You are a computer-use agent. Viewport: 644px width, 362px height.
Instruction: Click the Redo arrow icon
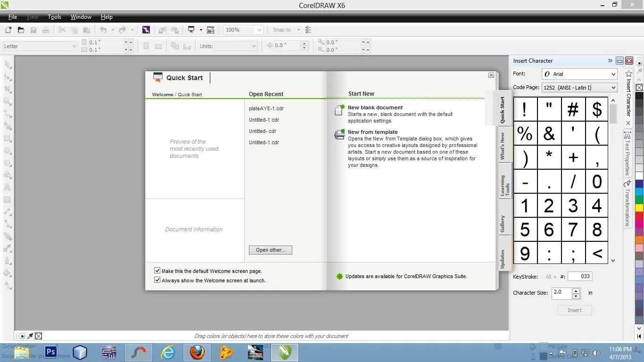pyautogui.click(x=123, y=30)
